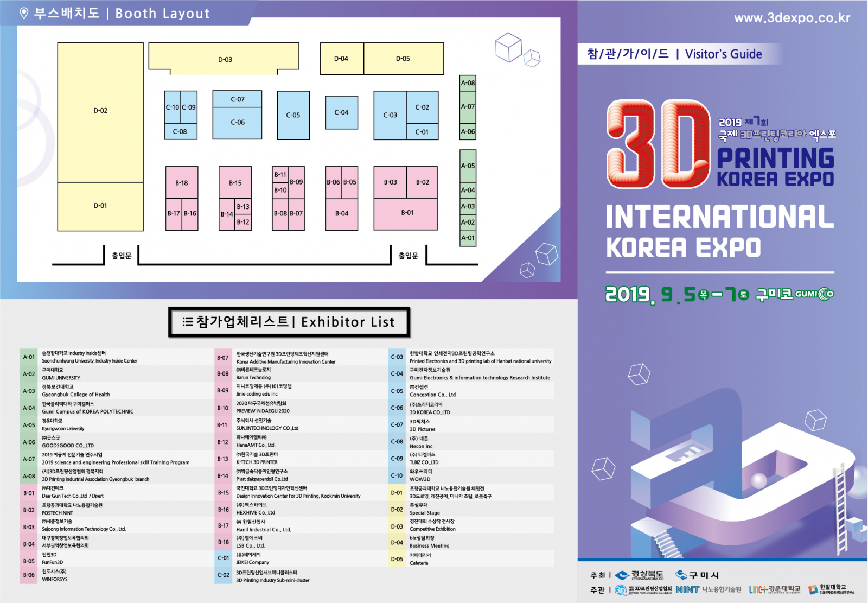
Task: Select booth A-01 on the floor map
Action: [468, 238]
